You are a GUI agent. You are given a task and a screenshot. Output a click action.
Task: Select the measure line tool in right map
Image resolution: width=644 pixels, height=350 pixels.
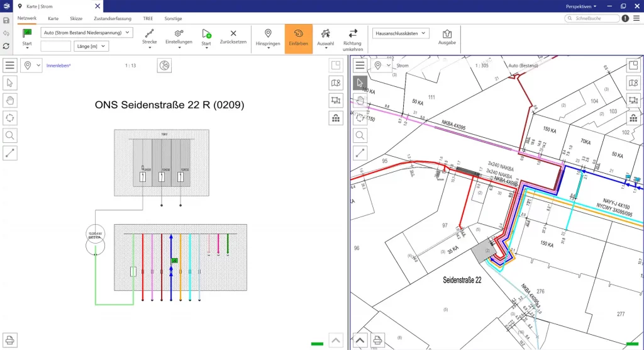tap(360, 152)
